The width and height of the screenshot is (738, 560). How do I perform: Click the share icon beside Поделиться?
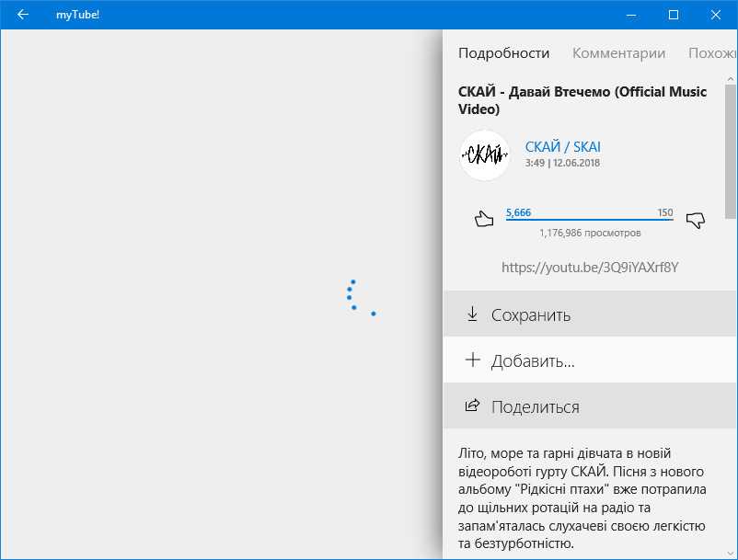[472, 406]
